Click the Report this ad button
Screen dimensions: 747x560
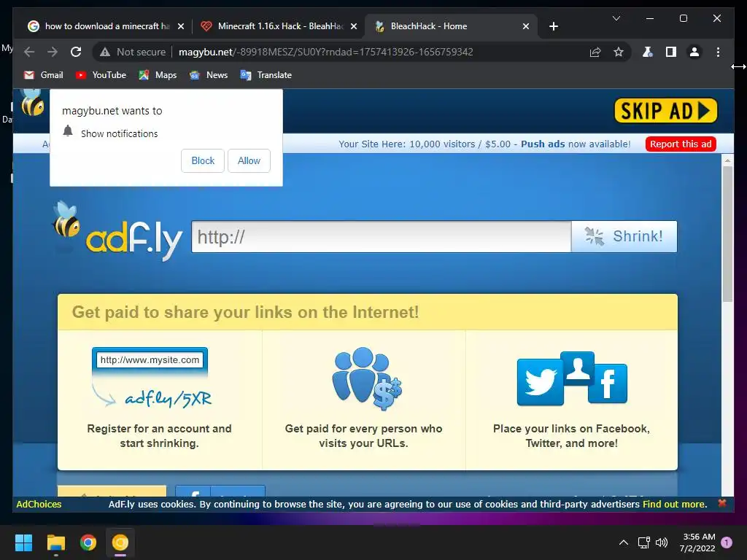click(681, 144)
